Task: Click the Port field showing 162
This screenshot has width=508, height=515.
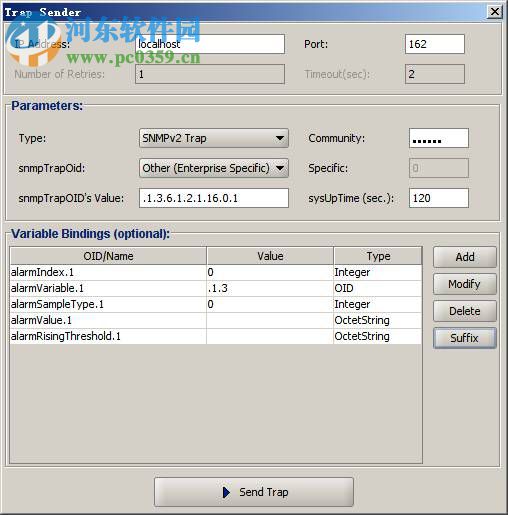Action: point(435,44)
